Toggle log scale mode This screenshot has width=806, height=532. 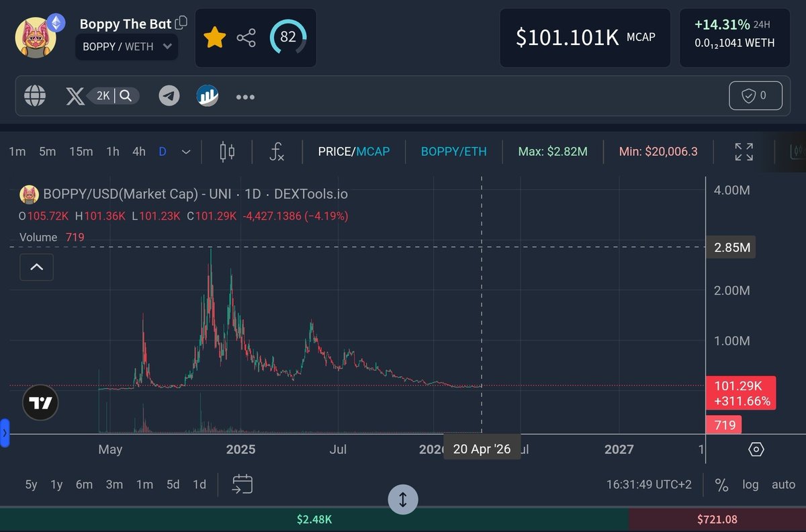pyautogui.click(x=751, y=484)
